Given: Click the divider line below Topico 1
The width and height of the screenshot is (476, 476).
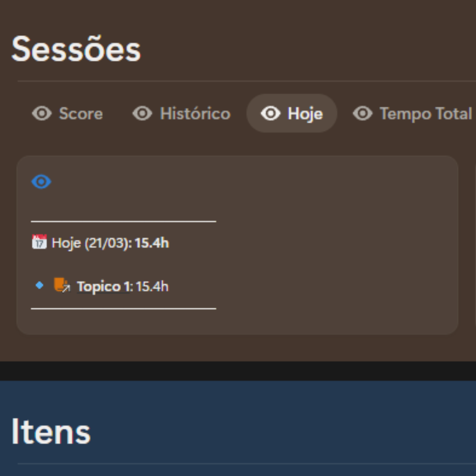Looking at the screenshot, I should click(x=123, y=309).
